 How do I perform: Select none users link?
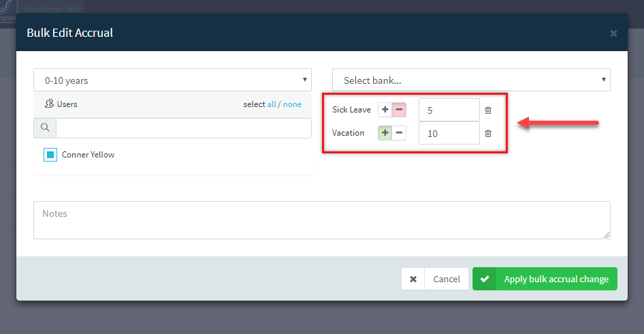click(x=292, y=104)
